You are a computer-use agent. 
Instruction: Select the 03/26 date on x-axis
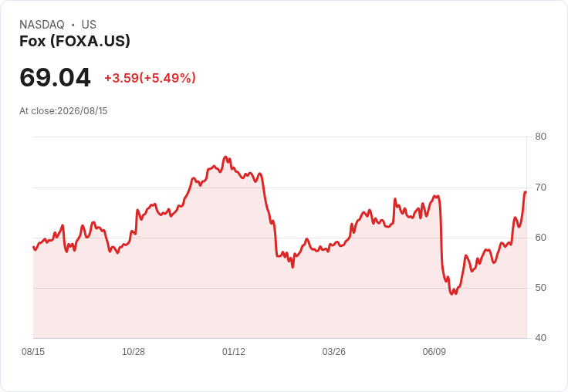[333, 351]
